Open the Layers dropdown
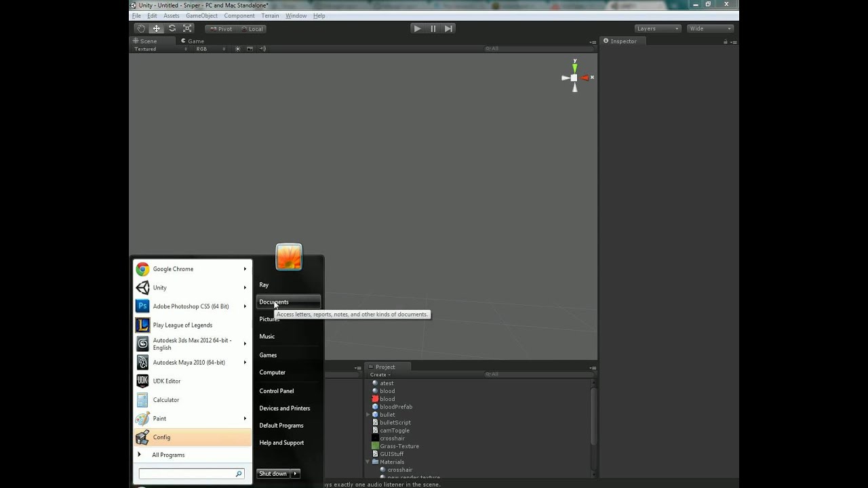The image size is (868, 488). pos(658,28)
